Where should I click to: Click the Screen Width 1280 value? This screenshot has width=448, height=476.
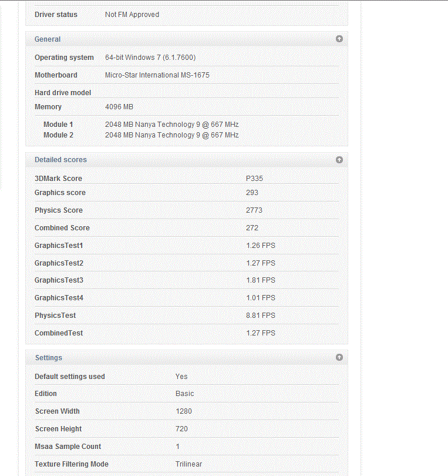pyautogui.click(x=184, y=411)
